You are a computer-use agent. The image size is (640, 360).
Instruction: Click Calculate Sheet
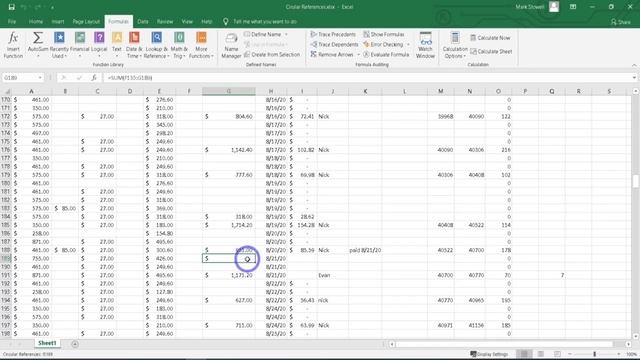coord(491,51)
